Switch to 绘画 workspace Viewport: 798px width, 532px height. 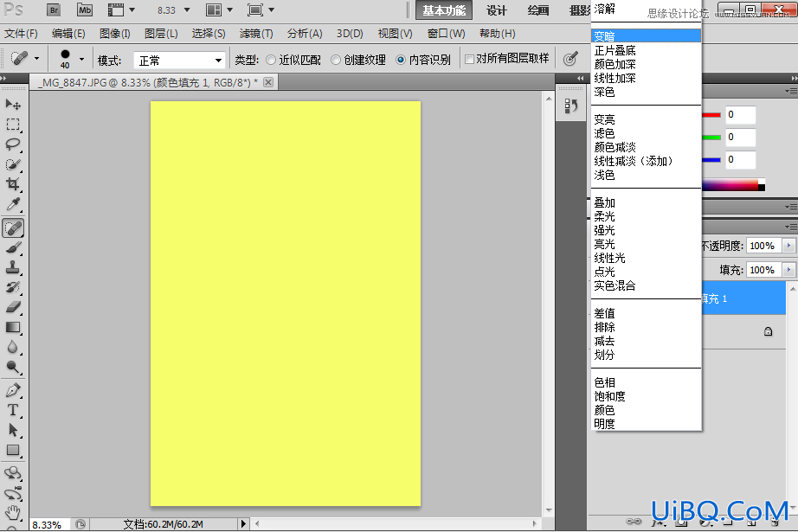(538, 10)
